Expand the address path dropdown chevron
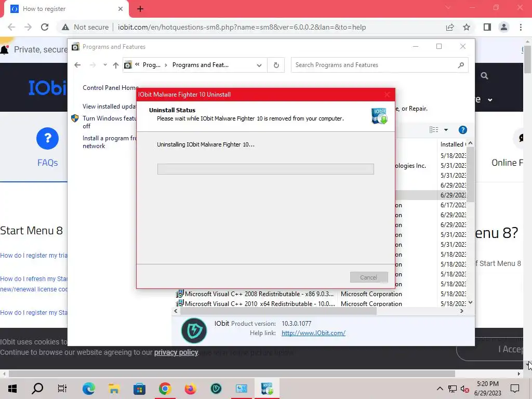The height and width of the screenshot is (399, 532). [x=259, y=65]
